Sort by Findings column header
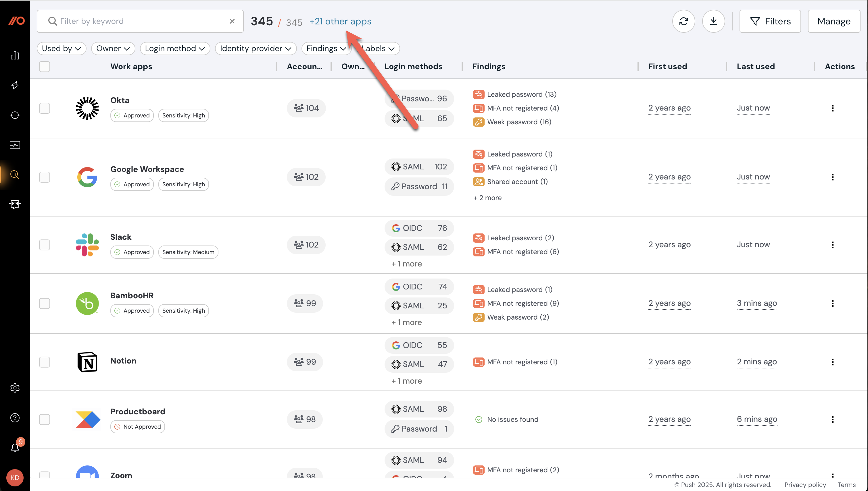868x491 pixels. pyautogui.click(x=489, y=66)
